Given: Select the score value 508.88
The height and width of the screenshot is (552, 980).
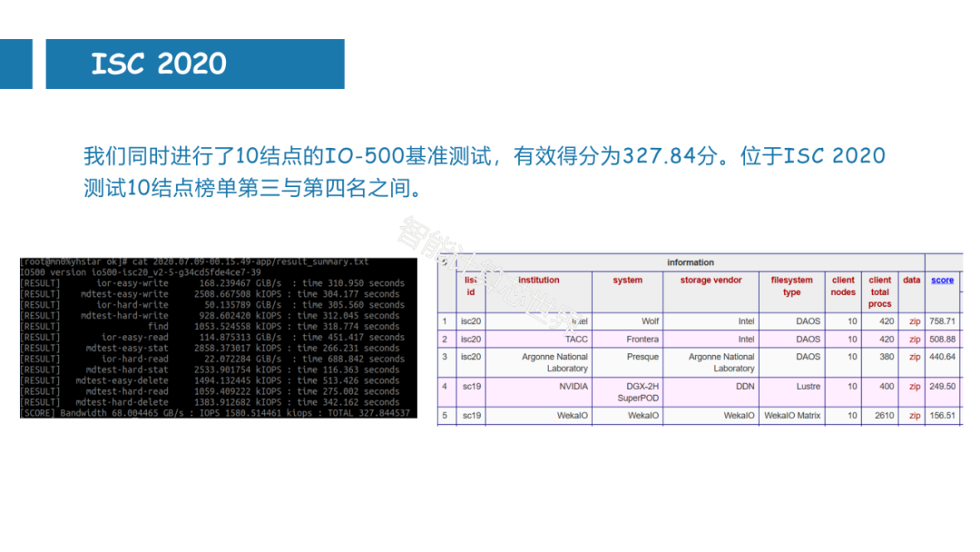Looking at the screenshot, I should click(942, 340).
